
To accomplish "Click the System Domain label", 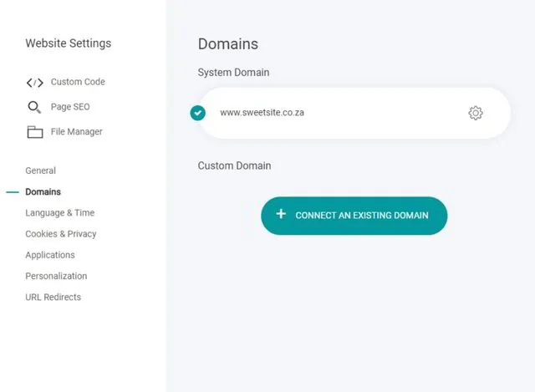I will click(234, 73).
